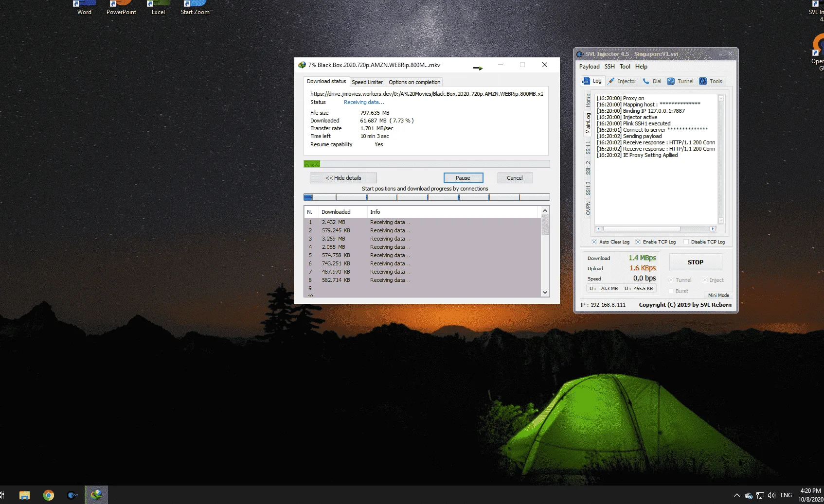Select connection row 3 with 3.259 MB
The height and width of the screenshot is (504, 824).
coord(422,239)
